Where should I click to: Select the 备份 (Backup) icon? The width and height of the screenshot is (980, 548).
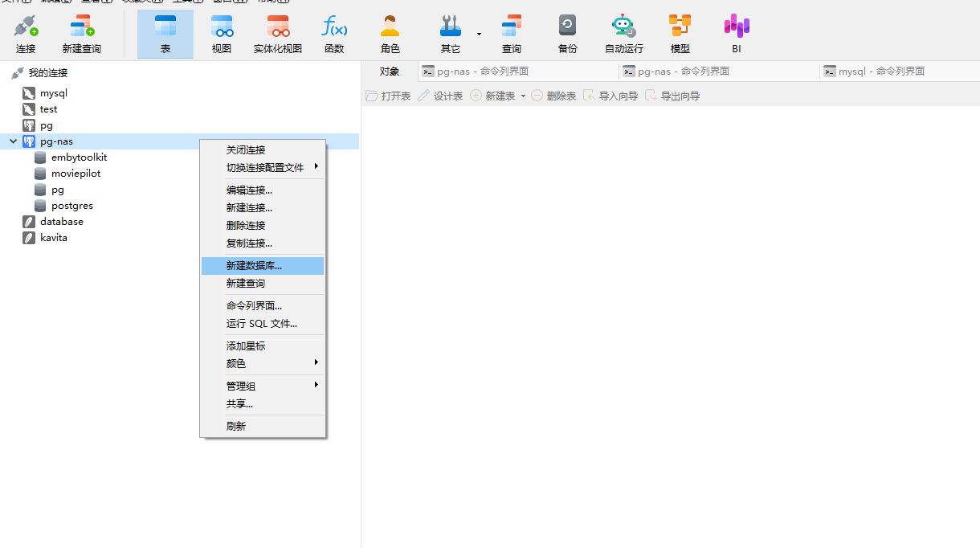tap(567, 32)
